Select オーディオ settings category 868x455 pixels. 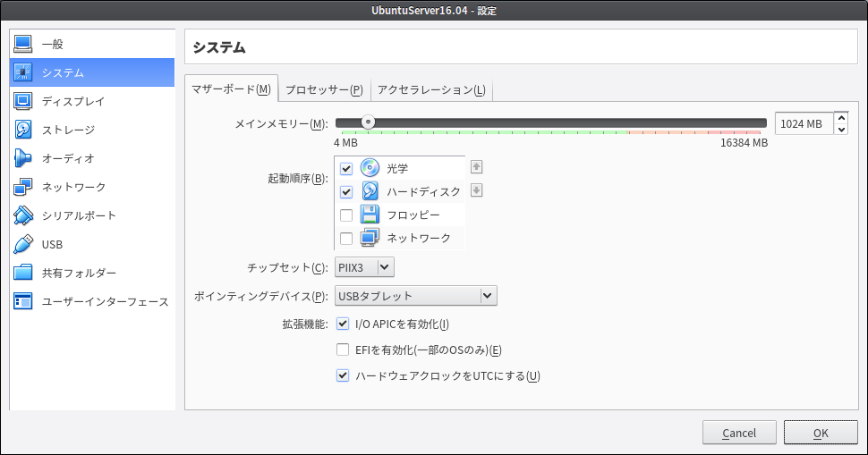[x=92, y=158]
